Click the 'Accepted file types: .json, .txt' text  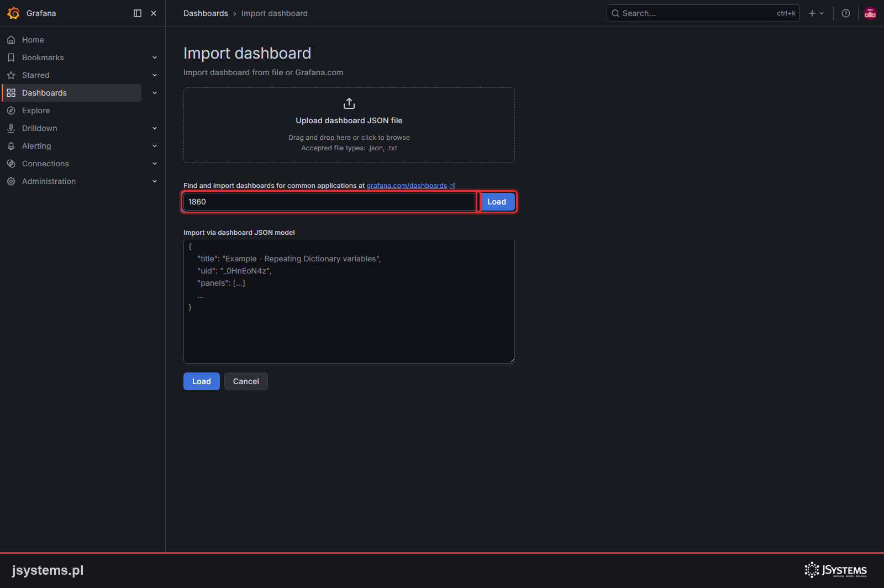pos(349,148)
